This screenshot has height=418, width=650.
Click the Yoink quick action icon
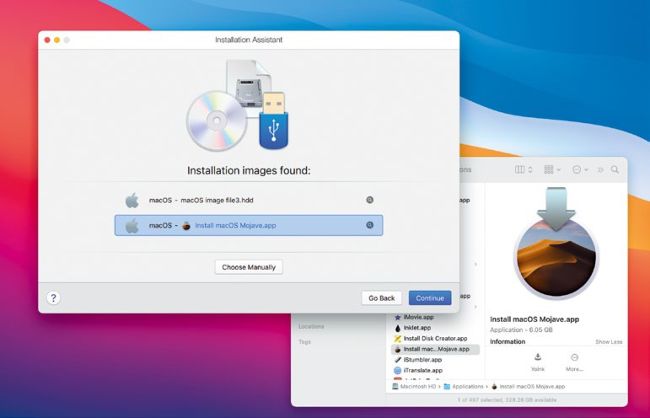tap(537, 357)
